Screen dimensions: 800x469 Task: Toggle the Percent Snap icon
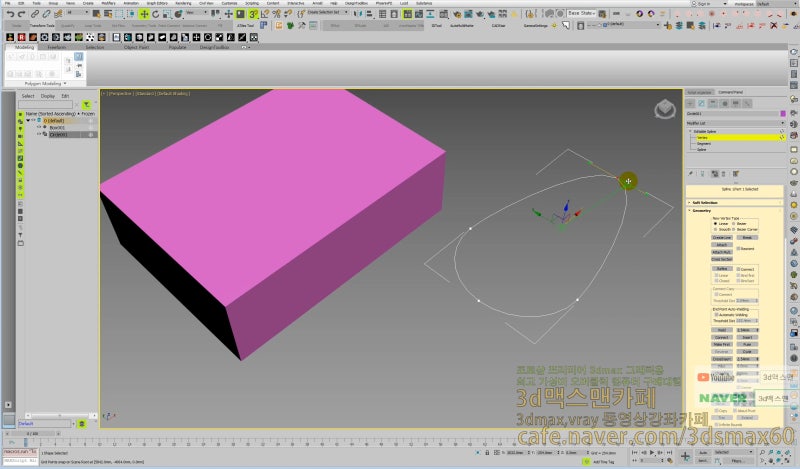[276, 14]
